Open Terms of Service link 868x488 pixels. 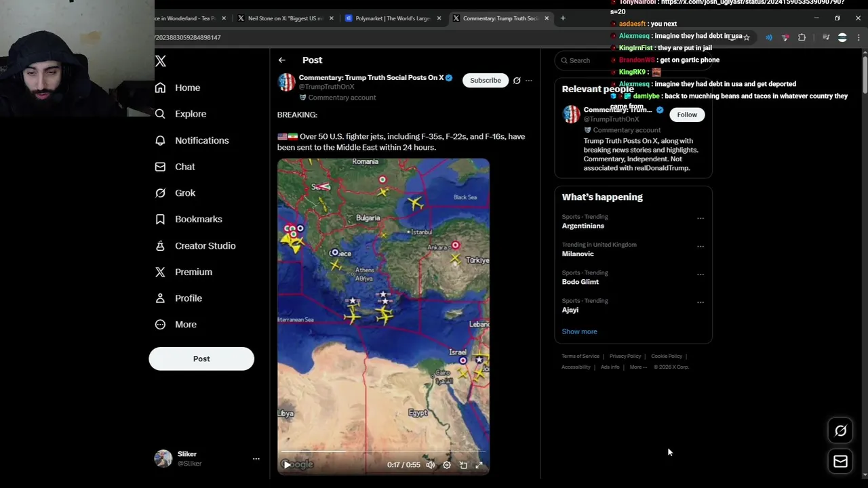click(x=580, y=356)
